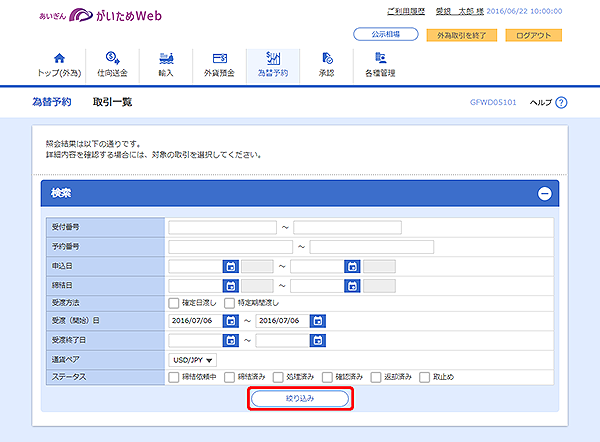Open calendar for 締結日 start date
The image size is (600, 442).
(231, 286)
